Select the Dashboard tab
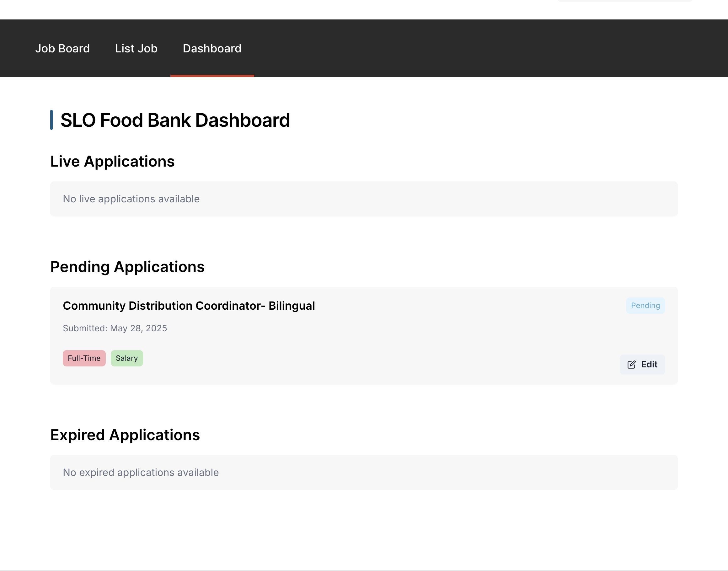Viewport: 728px width, 571px height. (212, 49)
